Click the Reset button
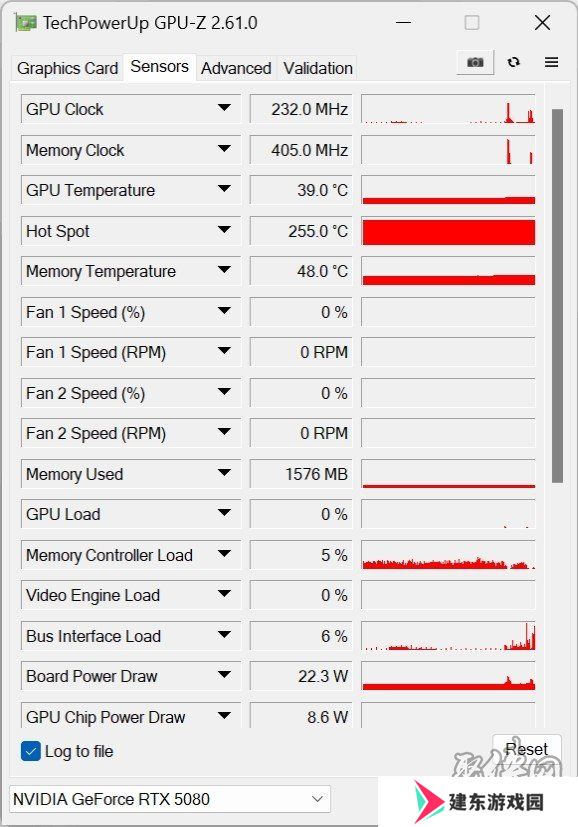The width and height of the screenshot is (578, 827). click(x=526, y=749)
